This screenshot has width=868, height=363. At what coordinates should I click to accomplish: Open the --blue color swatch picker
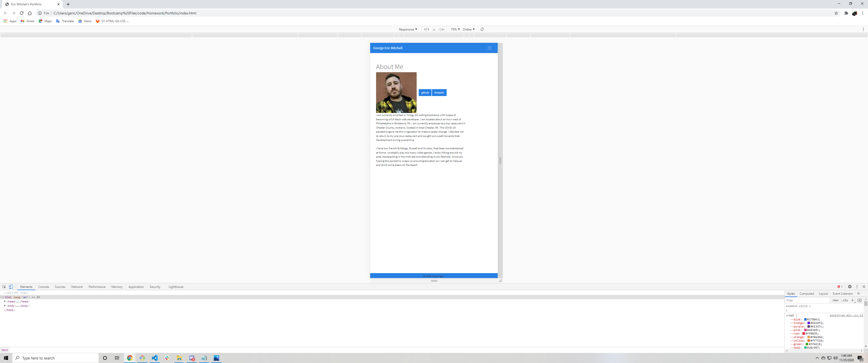pyautogui.click(x=805, y=319)
